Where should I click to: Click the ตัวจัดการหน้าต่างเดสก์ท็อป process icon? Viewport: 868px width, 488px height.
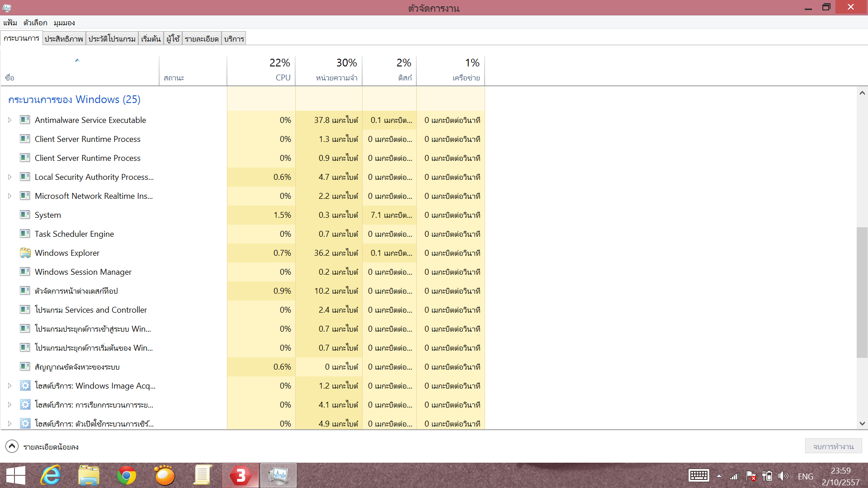pyautogui.click(x=25, y=291)
